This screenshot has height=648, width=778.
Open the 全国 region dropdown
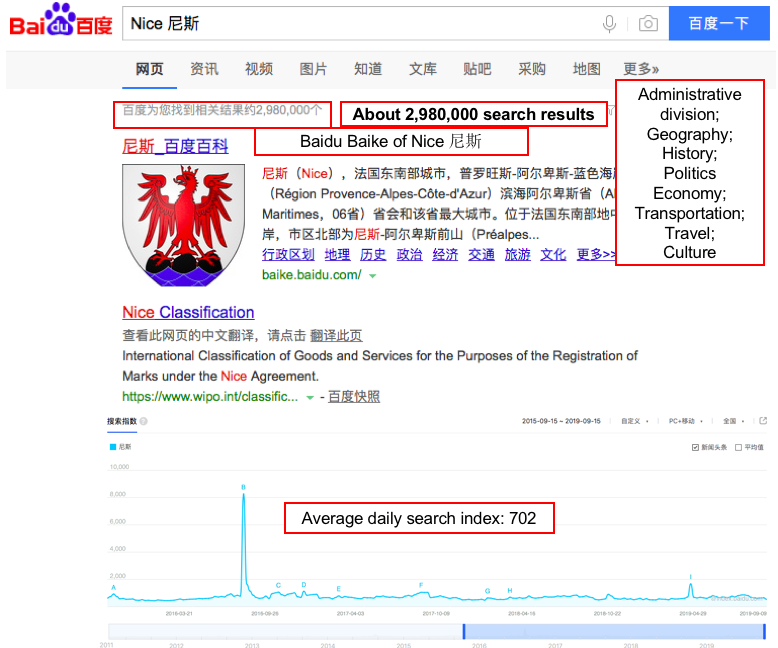pos(733,421)
